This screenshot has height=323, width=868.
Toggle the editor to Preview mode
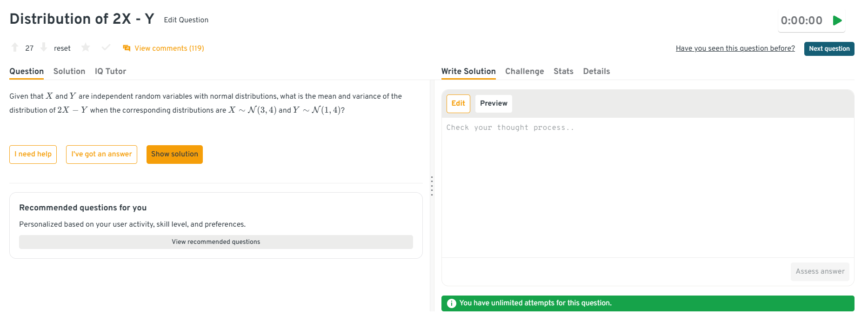coord(494,103)
